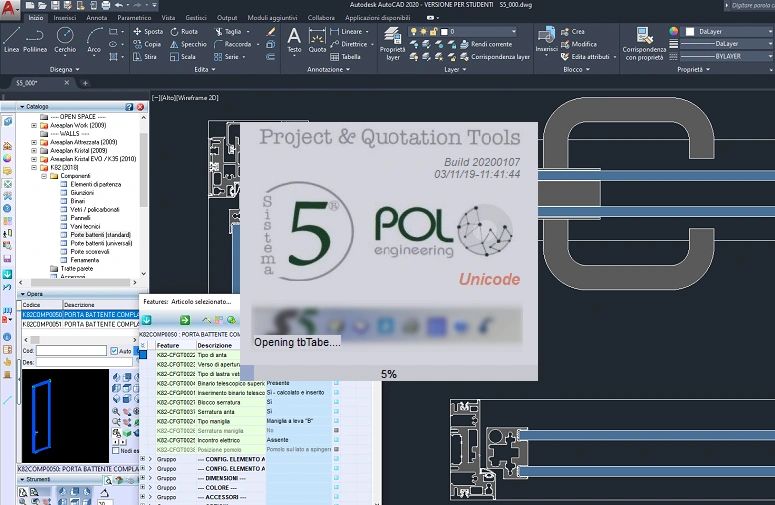Expand the DIMENSIONI group row
775x505 pixels.
[x=142, y=478]
